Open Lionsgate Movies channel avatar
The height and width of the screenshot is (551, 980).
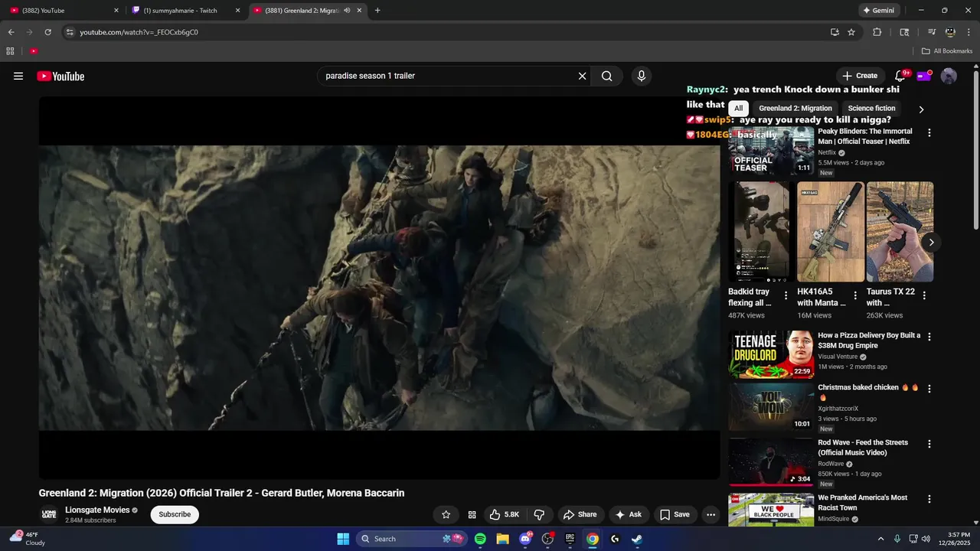click(x=49, y=514)
